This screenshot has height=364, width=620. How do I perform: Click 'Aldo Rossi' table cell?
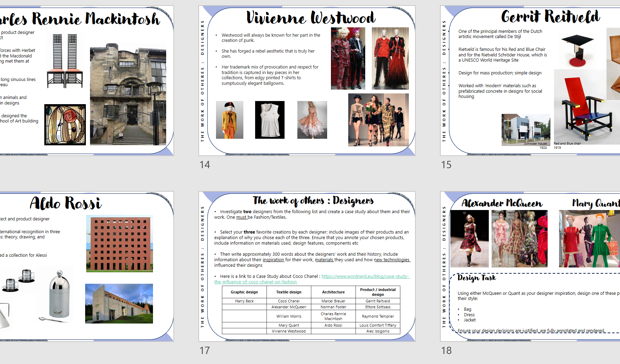point(333,325)
